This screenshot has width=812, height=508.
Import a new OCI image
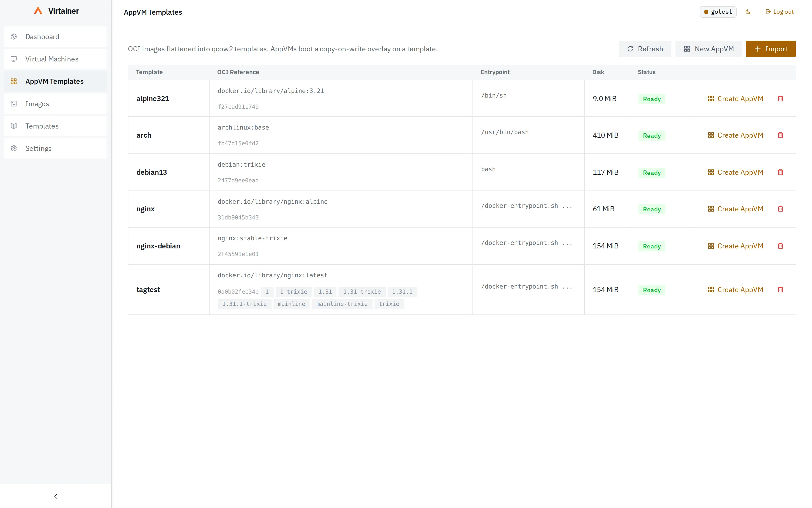tap(771, 49)
